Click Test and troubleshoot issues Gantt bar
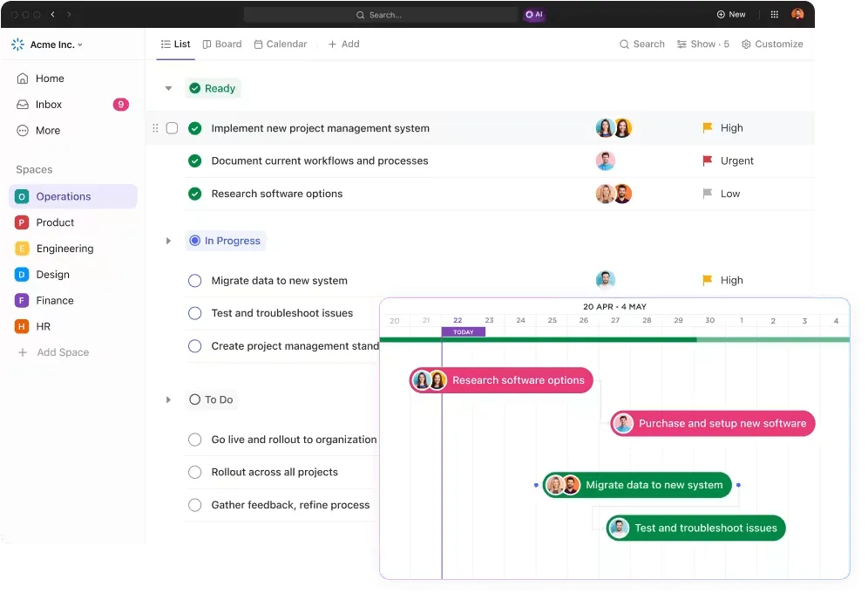Screen dimensions: 868x600 pos(695,528)
